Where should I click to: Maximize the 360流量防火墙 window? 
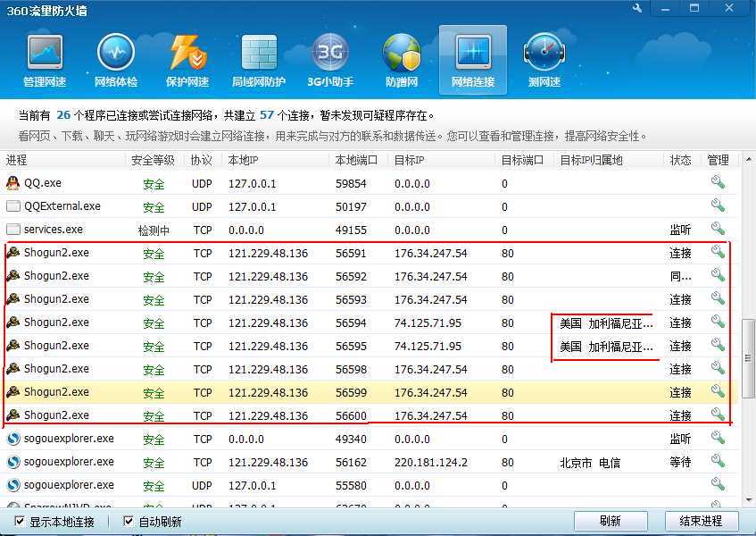click(x=694, y=8)
